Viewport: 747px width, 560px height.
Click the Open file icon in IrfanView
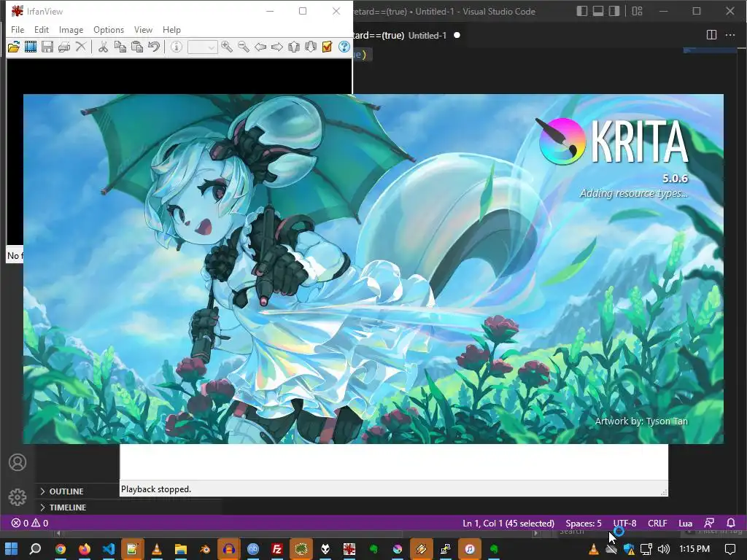click(14, 47)
